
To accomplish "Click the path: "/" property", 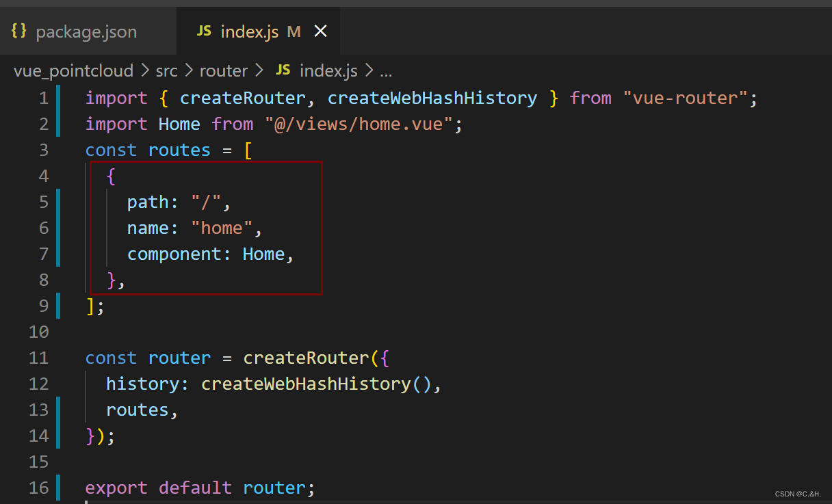I will click(179, 202).
